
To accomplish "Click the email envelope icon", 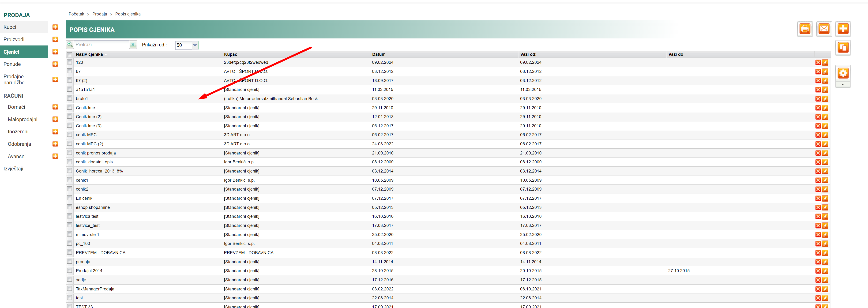I will tap(824, 29).
